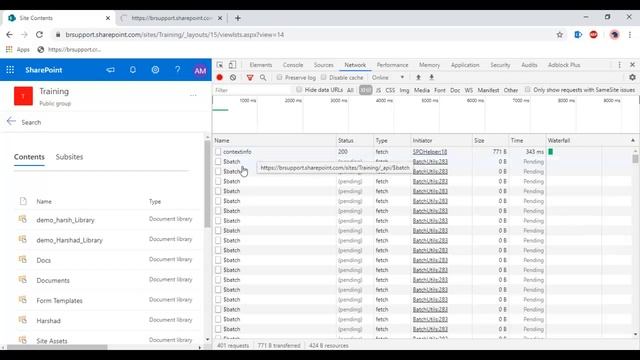
Task: Clear the network log
Action: click(x=233, y=77)
